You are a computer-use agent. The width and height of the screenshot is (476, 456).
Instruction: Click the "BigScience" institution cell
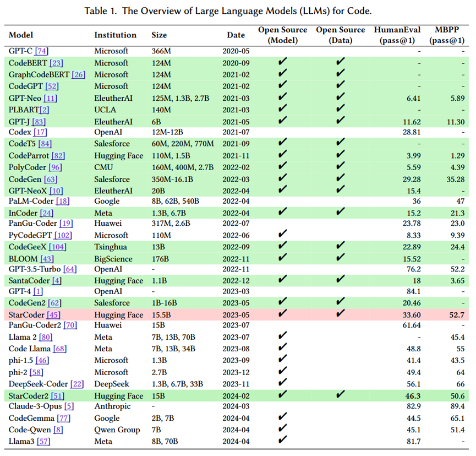pos(113,259)
